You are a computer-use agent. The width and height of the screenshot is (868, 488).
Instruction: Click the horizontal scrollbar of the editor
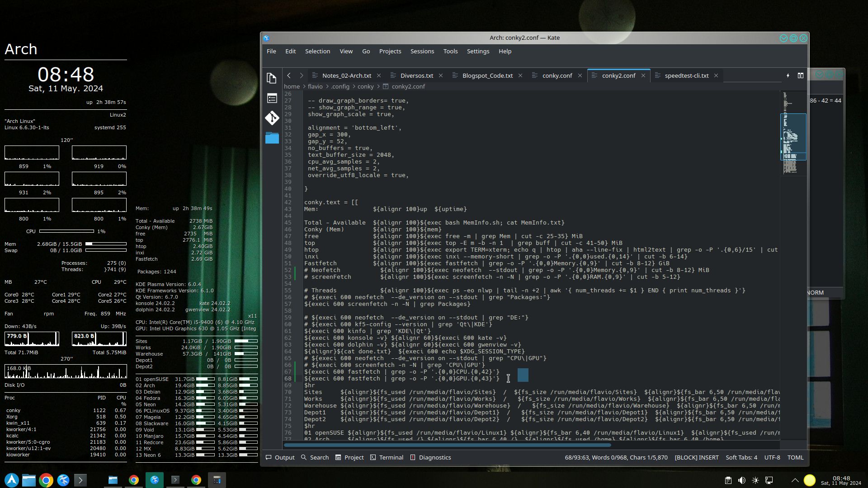click(447, 446)
